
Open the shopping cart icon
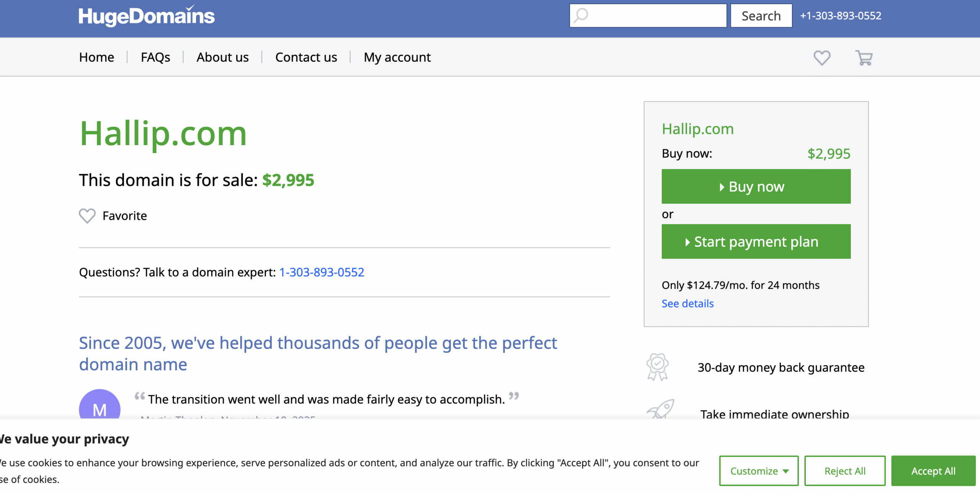[864, 58]
